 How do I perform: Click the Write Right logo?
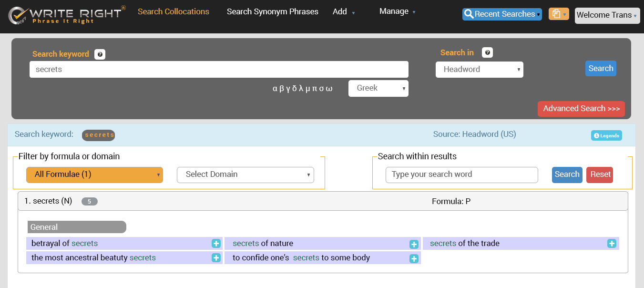[67, 15]
